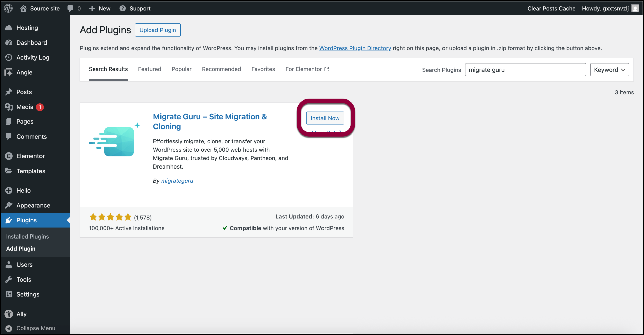The image size is (644, 335).
Task: Click the WordPress logo icon
Action: pos(8,8)
